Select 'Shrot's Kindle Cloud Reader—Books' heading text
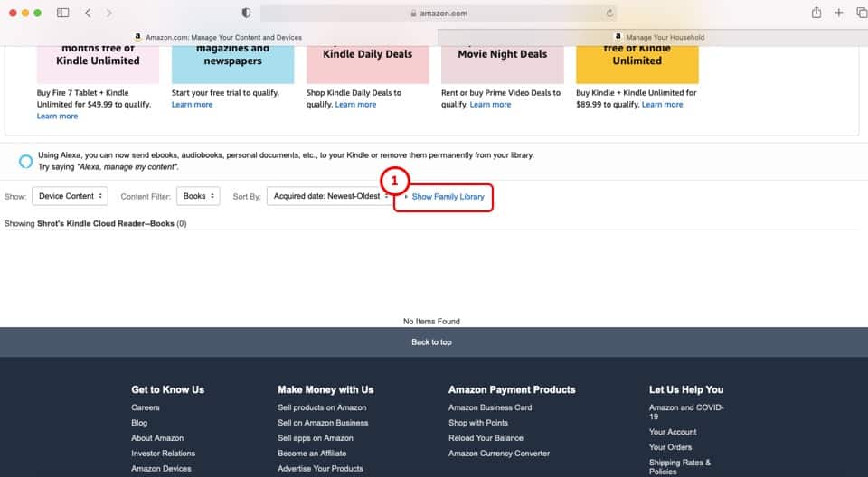868x477 pixels. click(106, 223)
